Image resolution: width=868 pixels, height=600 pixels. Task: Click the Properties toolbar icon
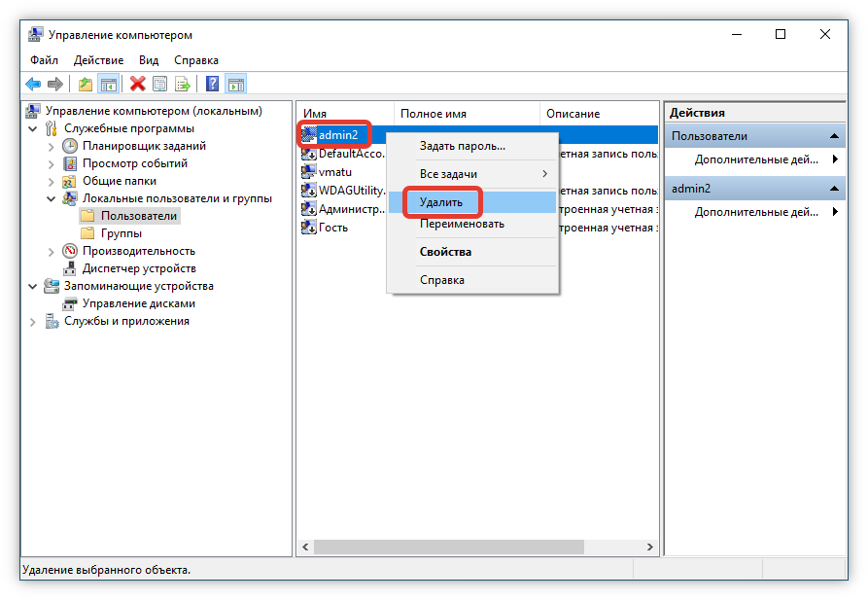[x=159, y=85]
